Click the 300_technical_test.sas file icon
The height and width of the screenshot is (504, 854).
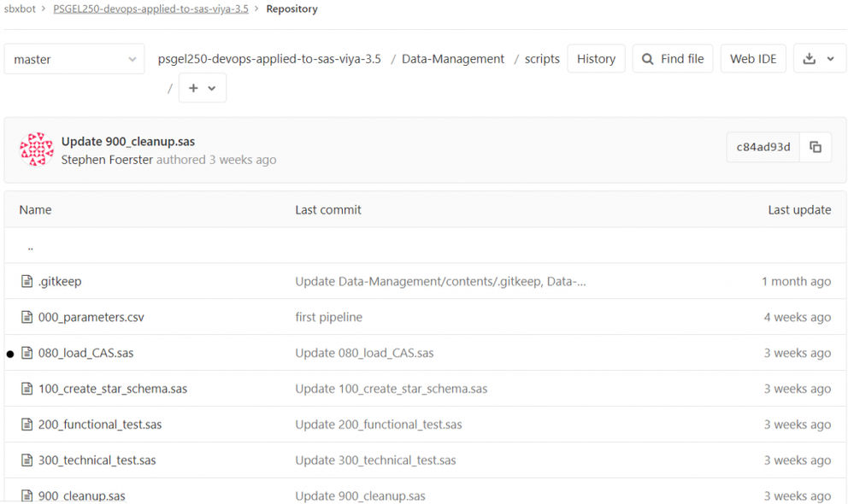[x=27, y=460]
